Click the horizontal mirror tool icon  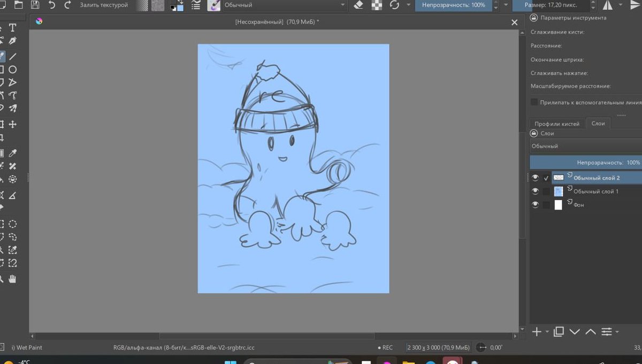tap(608, 5)
